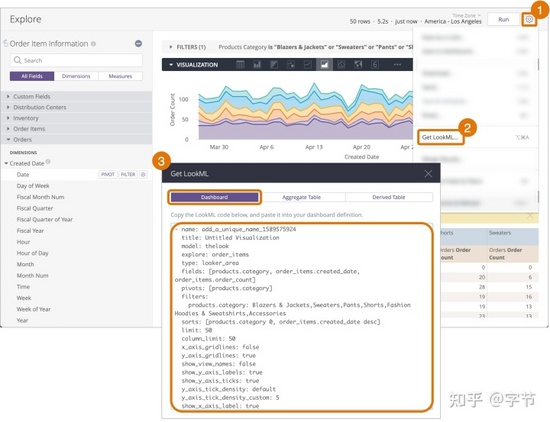Viewport: 550px width, 422px height.
Task: Switch to All Fields tab
Action: (x=32, y=76)
